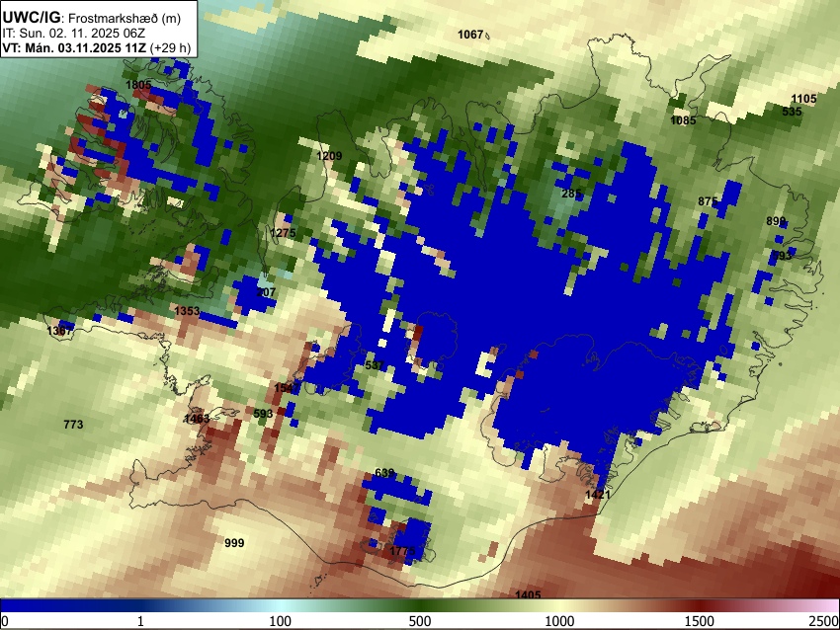Click the 1209 map label
Screen dimensions: 840x630
click(329, 156)
